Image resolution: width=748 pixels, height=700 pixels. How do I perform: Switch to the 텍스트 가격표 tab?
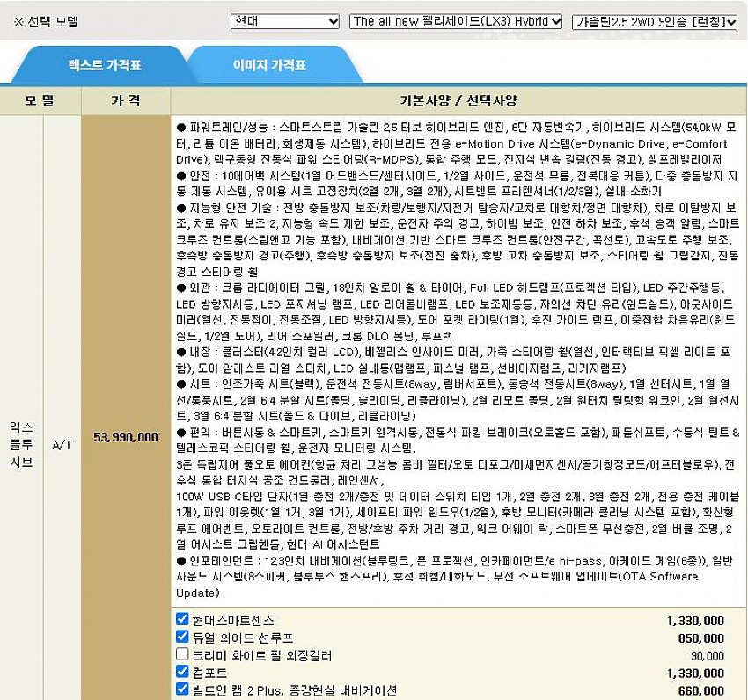click(105, 65)
